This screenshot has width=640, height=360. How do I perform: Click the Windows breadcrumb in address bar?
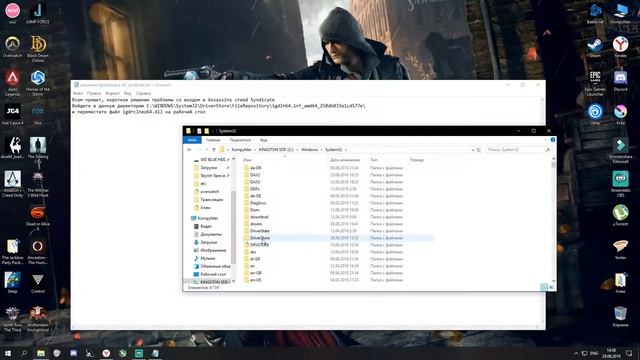pyautogui.click(x=309, y=150)
